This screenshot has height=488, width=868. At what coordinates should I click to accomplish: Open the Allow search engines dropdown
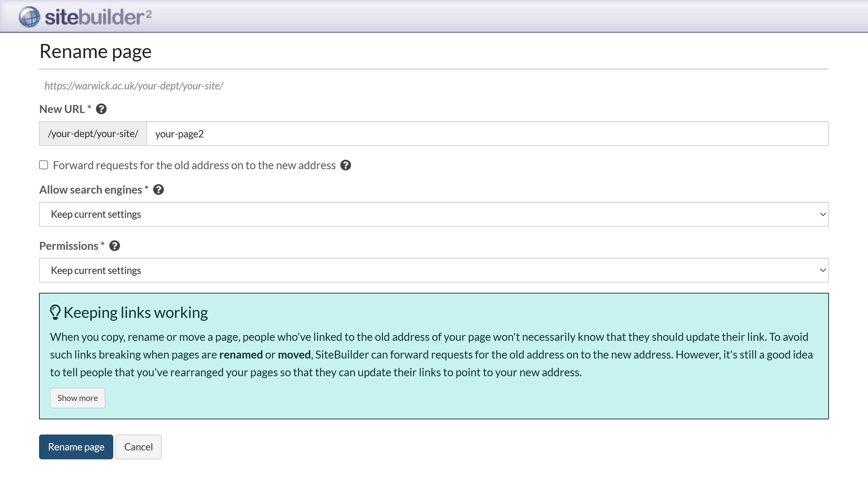pos(434,214)
